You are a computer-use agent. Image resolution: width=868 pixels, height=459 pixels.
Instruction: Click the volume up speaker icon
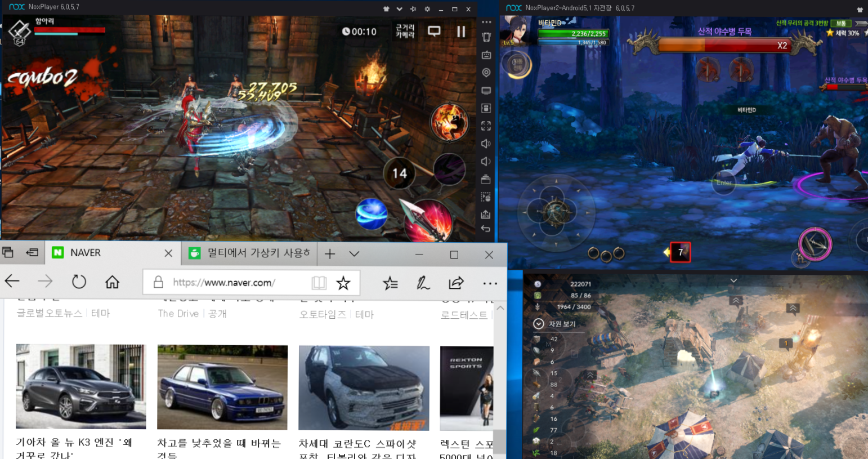coord(486,144)
